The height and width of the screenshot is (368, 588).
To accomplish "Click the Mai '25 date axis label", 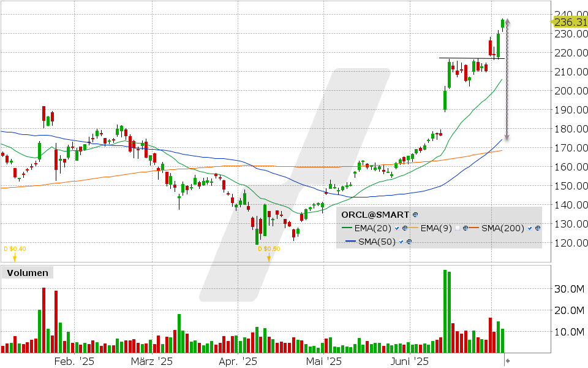I will (x=324, y=362).
